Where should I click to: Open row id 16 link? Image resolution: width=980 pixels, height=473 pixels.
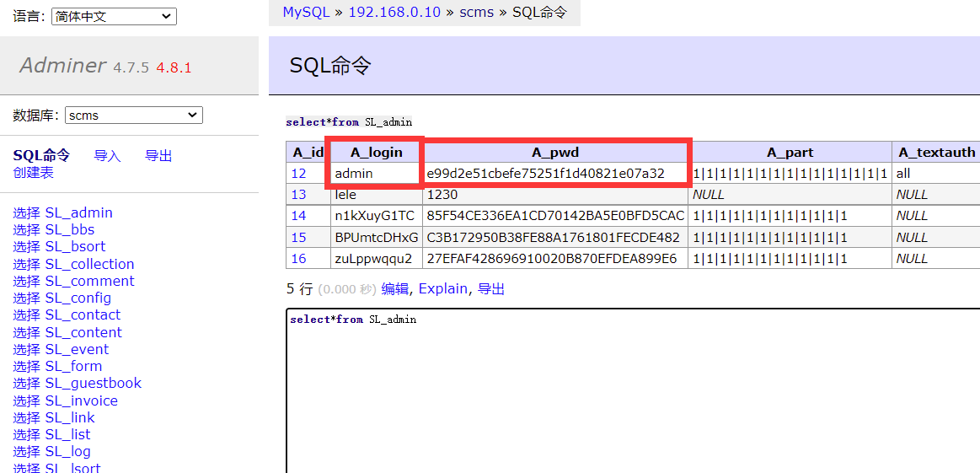[x=299, y=258]
